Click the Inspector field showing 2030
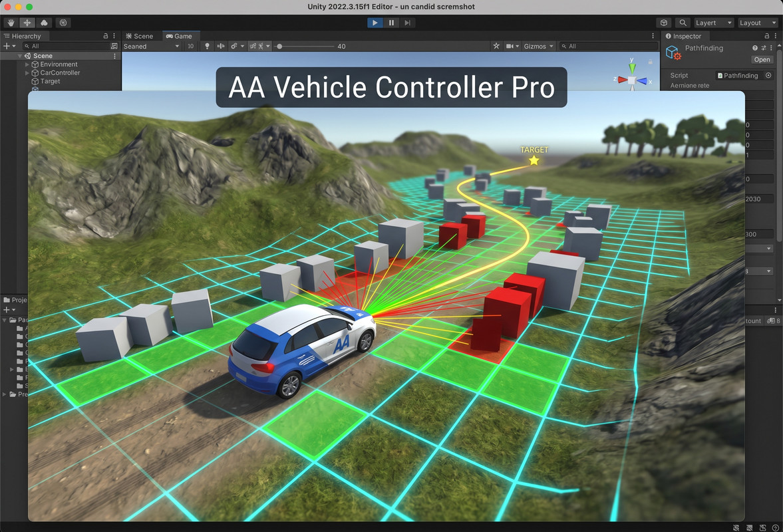The width and height of the screenshot is (783, 532). (759, 199)
